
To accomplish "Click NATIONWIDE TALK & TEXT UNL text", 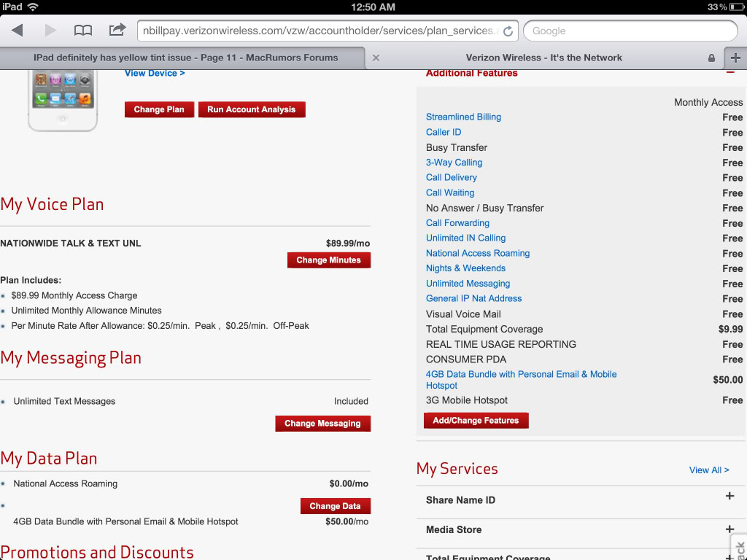I will point(71,243).
